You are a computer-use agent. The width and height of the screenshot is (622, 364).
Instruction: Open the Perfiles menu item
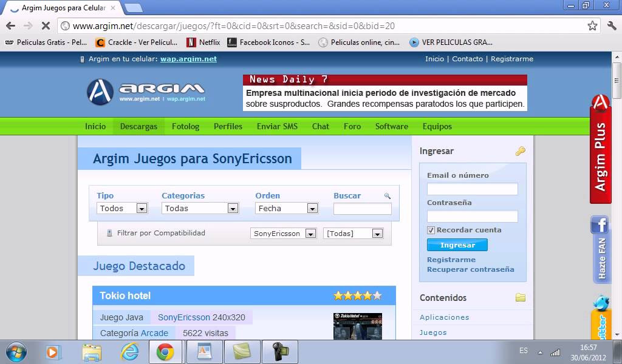[228, 126]
